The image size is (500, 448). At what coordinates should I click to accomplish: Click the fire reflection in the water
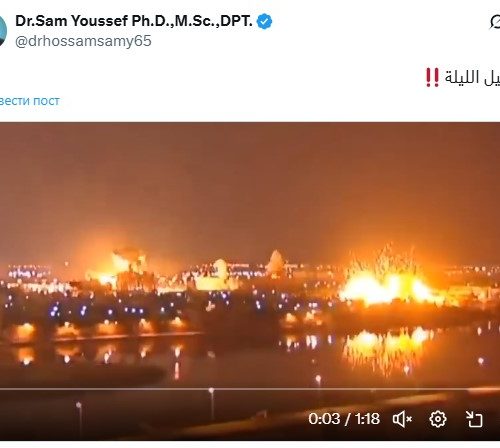click(x=387, y=348)
